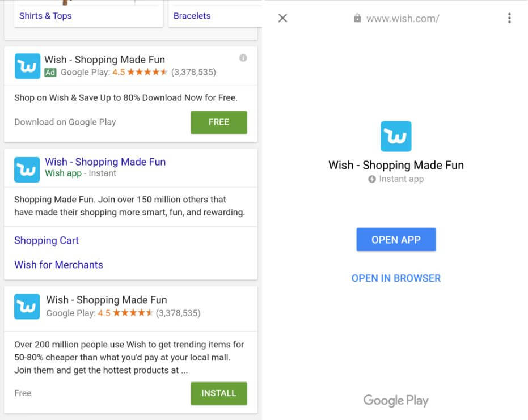Screen dimensions: 528x420
Task: Open the Shopping Cart sitelink
Action: coord(47,240)
